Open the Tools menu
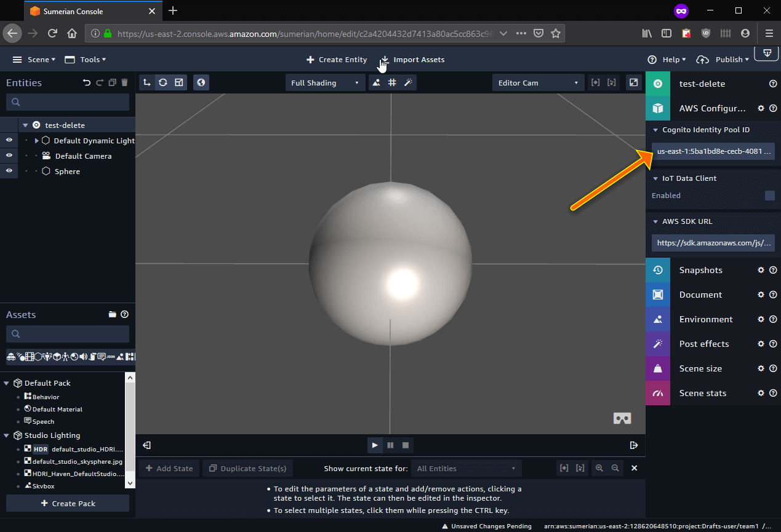 click(x=85, y=60)
